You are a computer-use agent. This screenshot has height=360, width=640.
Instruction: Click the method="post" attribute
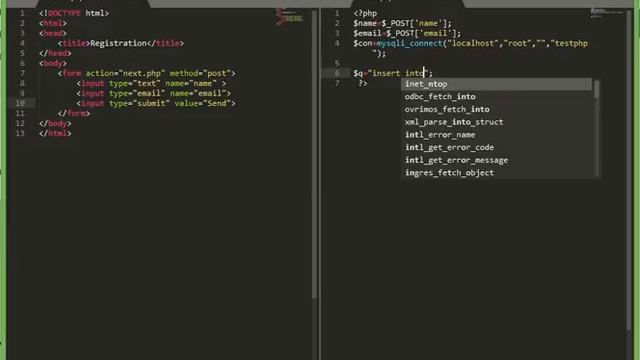[x=200, y=73]
